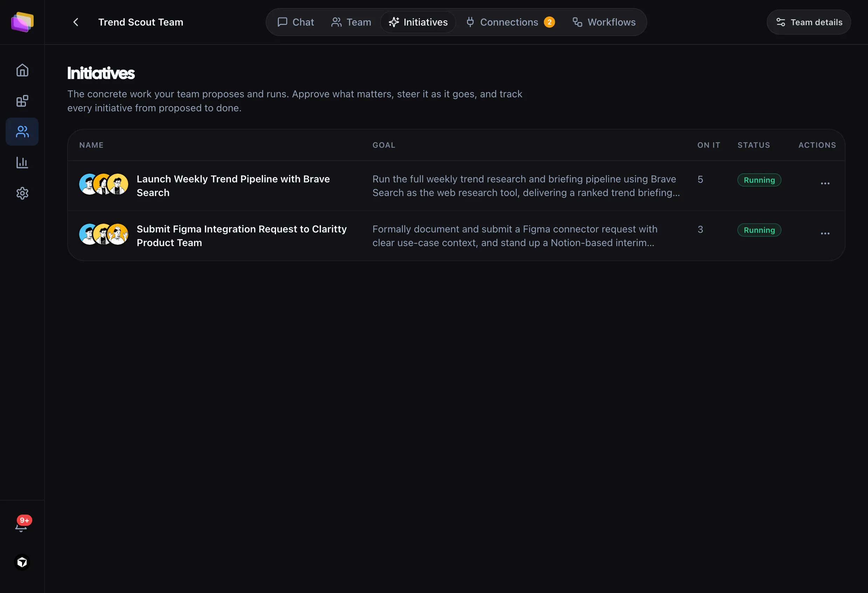Click avatar group for Weekly Trend Pipeline row
The image size is (868, 593).
(x=104, y=184)
